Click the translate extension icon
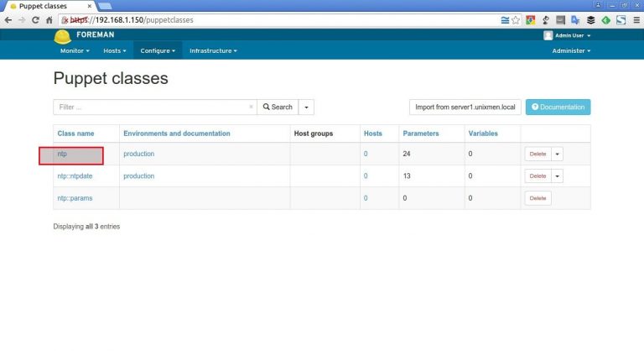 [575, 20]
